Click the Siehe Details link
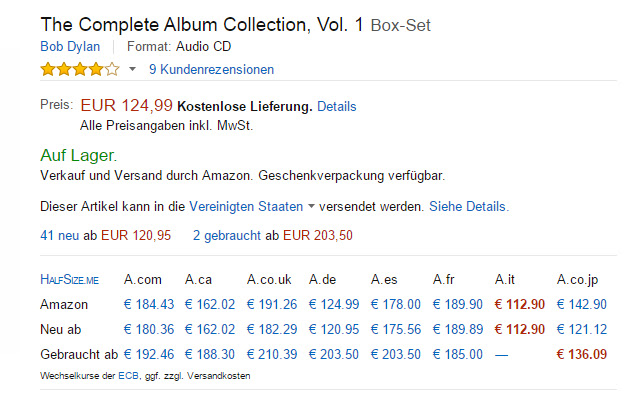This screenshot has width=640, height=400. [468, 207]
